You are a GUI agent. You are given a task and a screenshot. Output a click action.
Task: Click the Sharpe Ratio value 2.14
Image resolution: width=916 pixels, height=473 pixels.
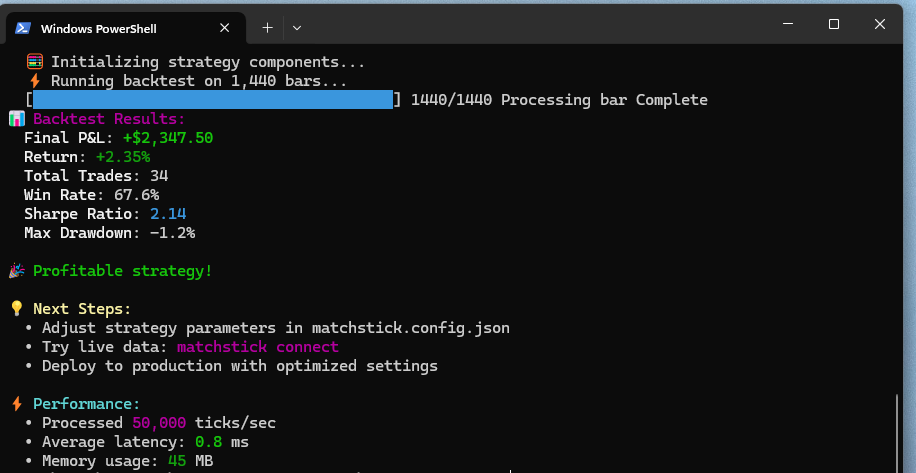pos(168,214)
